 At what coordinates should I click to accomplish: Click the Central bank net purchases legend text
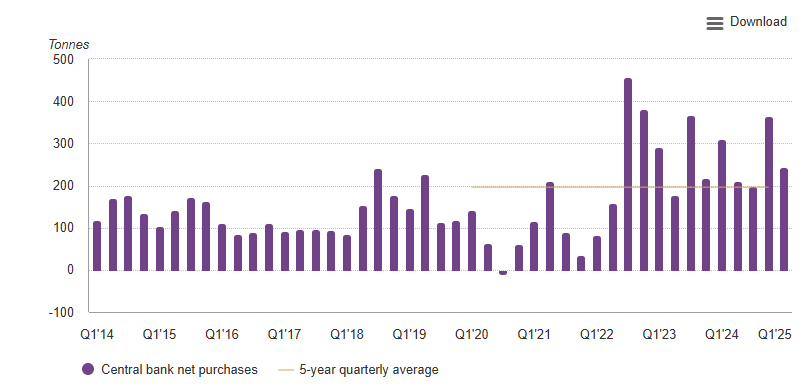pos(179,370)
